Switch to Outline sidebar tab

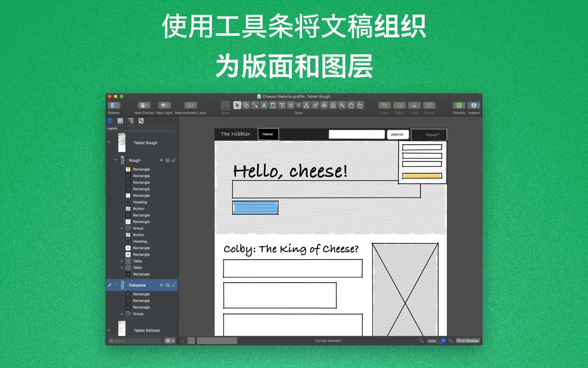(x=131, y=121)
